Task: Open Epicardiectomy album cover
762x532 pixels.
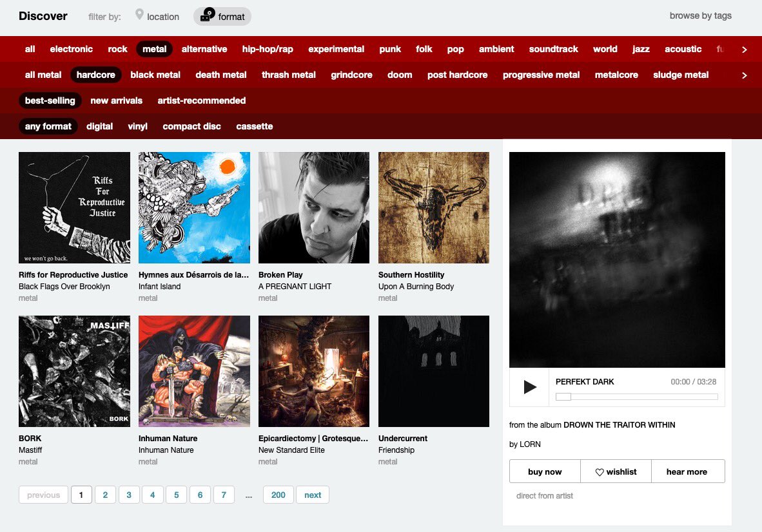Action: tap(314, 372)
